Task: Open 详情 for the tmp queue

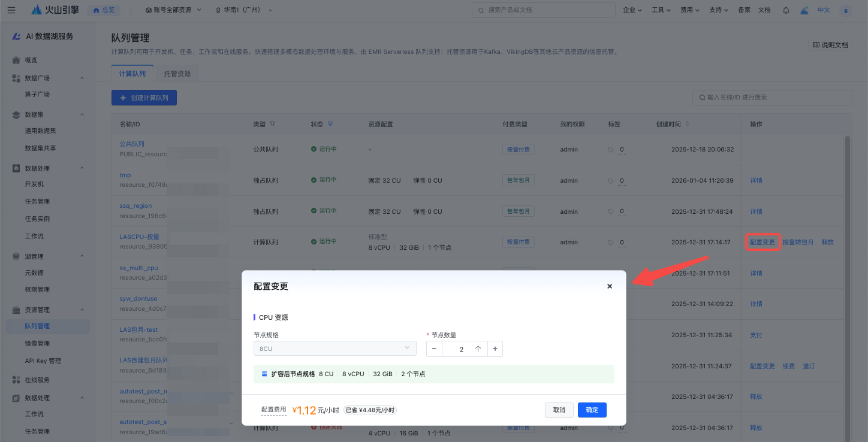Action: (756, 181)
